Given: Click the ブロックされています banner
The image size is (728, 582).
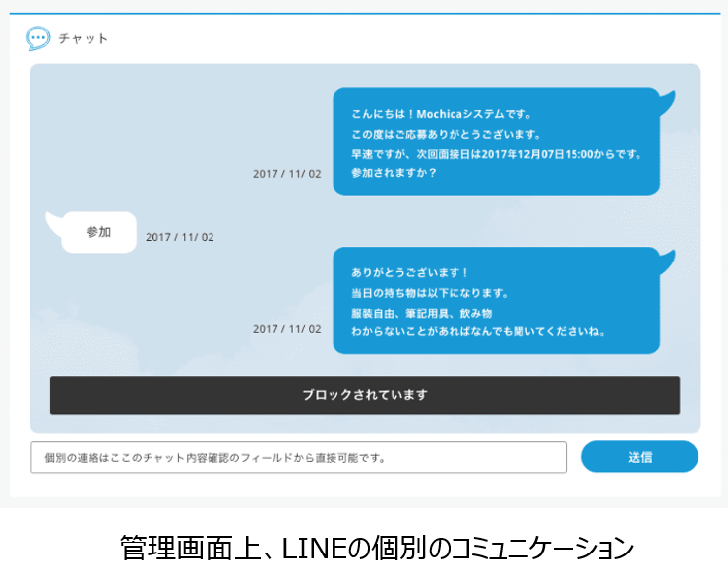Looking at the screenshot, I should coord(365,395).
